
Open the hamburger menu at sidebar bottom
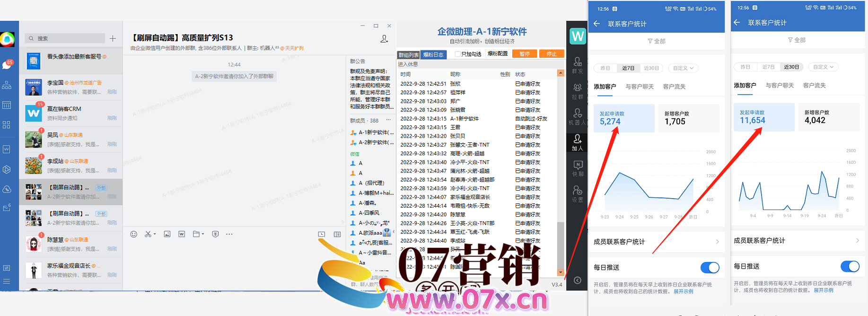[x=7, y=281]
